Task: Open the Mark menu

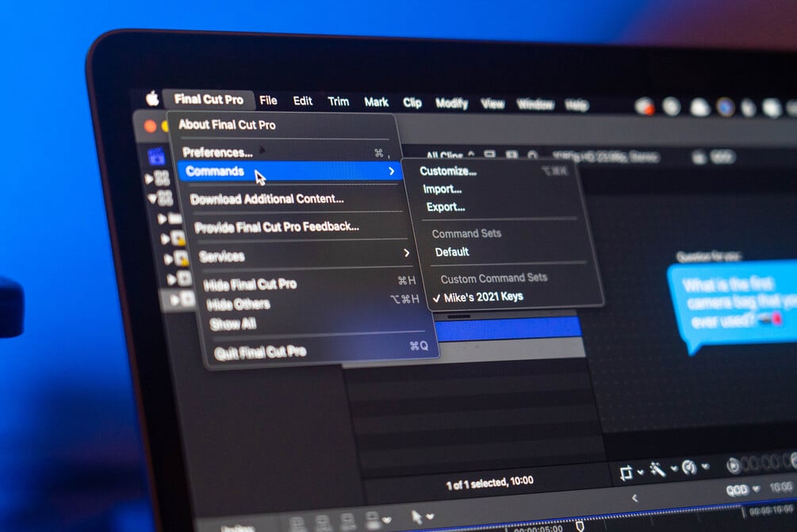Action: [376, 102]
